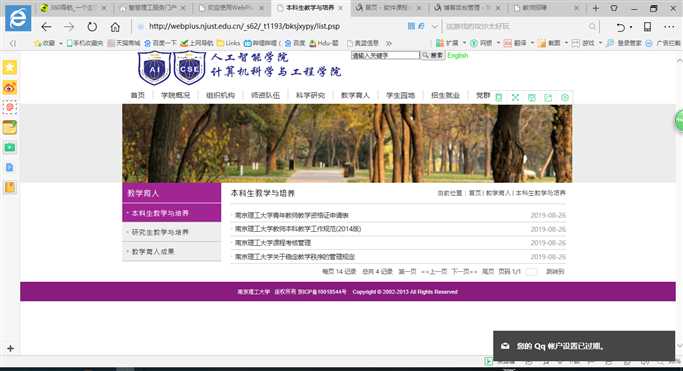Image resolution: width=683 pixels, height=371 pixels.
Task: Close the active 本科生教学与培养 tab
Action: pos(341,8)
